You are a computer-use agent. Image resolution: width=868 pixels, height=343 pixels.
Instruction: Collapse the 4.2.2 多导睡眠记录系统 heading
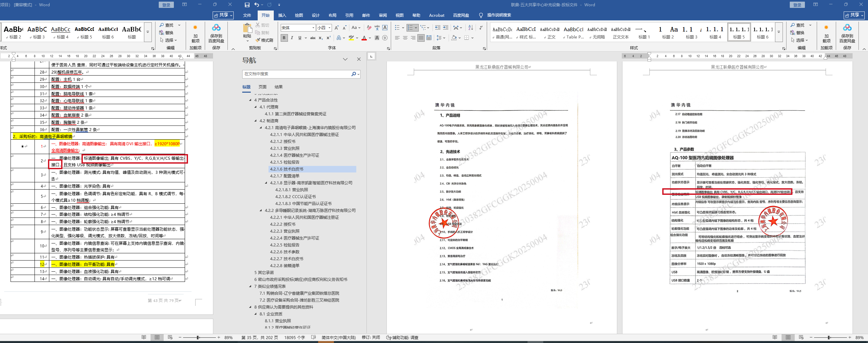[261, 211]
